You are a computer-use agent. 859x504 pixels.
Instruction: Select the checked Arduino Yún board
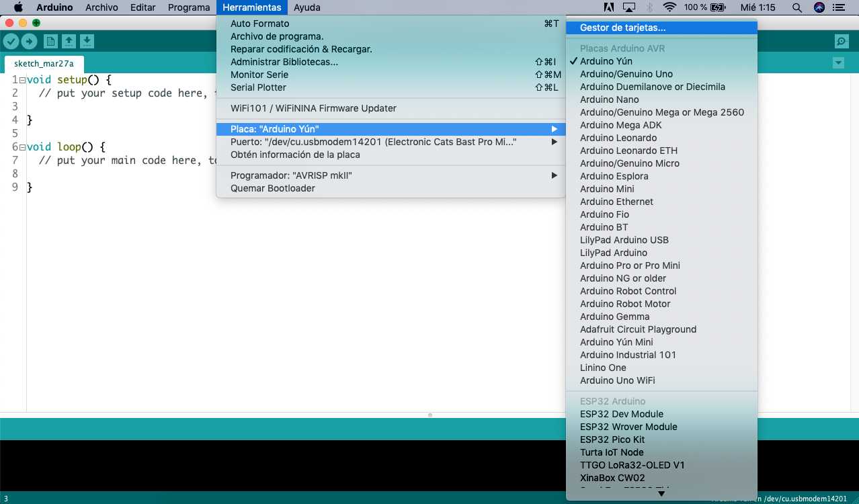661,61
